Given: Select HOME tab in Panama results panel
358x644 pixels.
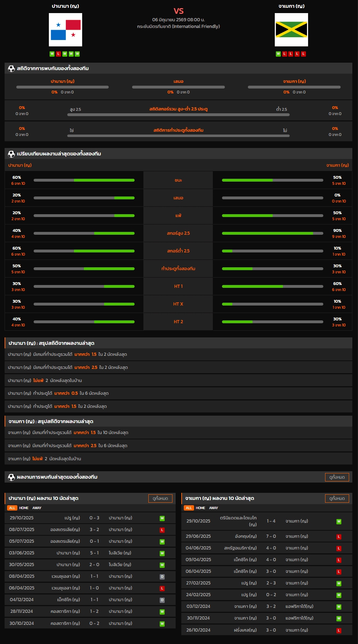Looking at the screenshot, I should tap(24, 508).
